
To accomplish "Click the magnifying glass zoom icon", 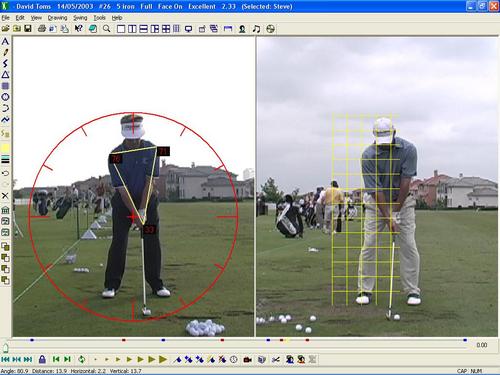I will (107, 29).
